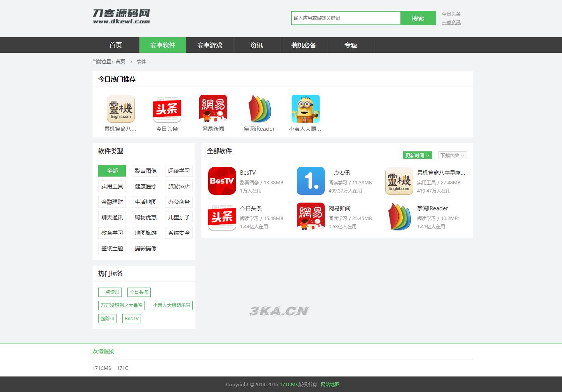
Task: Click inside the keyword search input field
Action: coord(345,18)
